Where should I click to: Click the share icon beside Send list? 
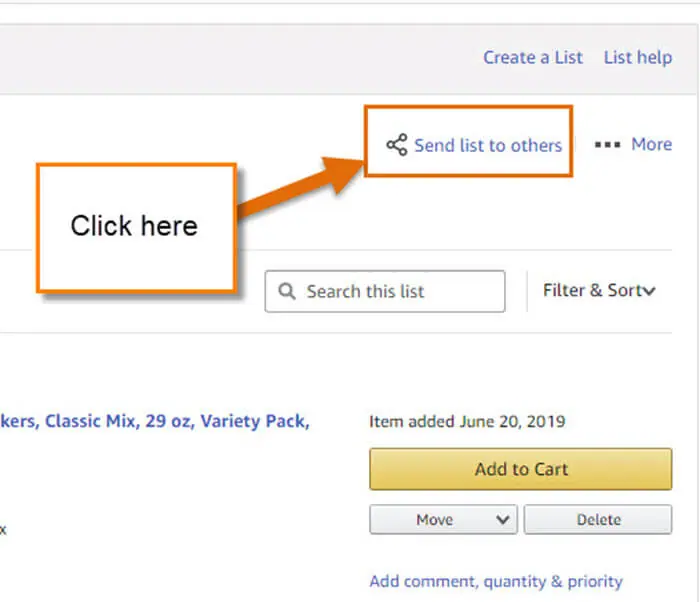pos(397,145)
